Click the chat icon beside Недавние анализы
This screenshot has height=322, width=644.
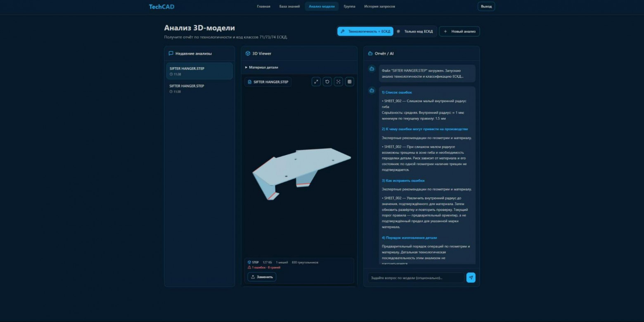[171, 53]
